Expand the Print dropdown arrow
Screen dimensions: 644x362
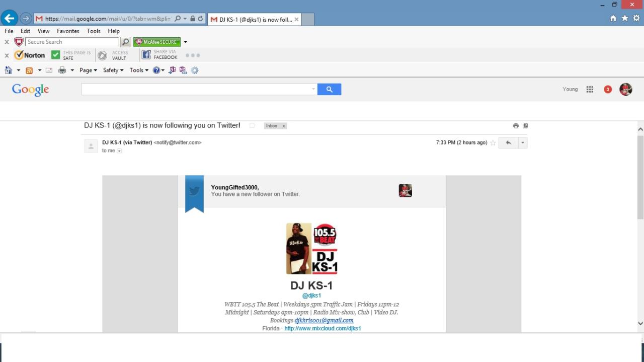coord(72,70)
